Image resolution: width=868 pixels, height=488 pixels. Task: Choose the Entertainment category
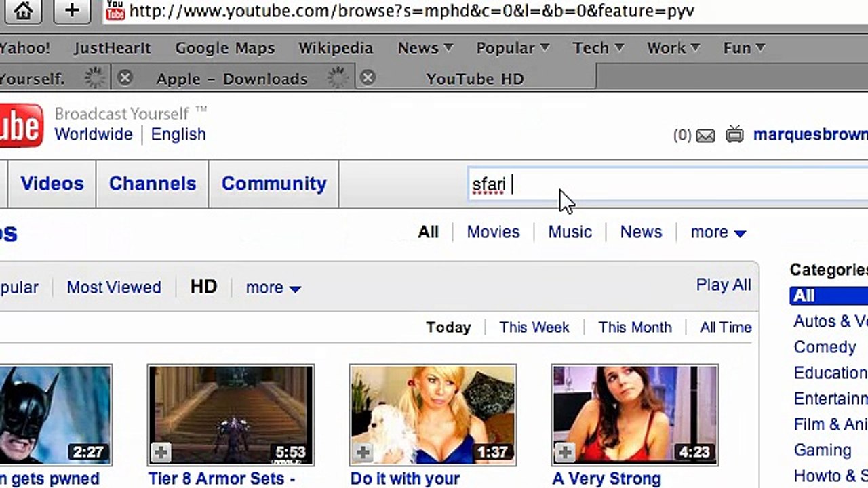coord(831,399)
